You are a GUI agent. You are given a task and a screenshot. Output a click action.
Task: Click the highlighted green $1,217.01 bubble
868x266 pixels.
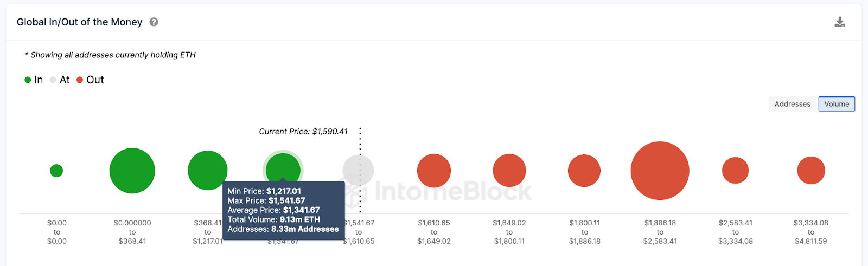point(283,168)
